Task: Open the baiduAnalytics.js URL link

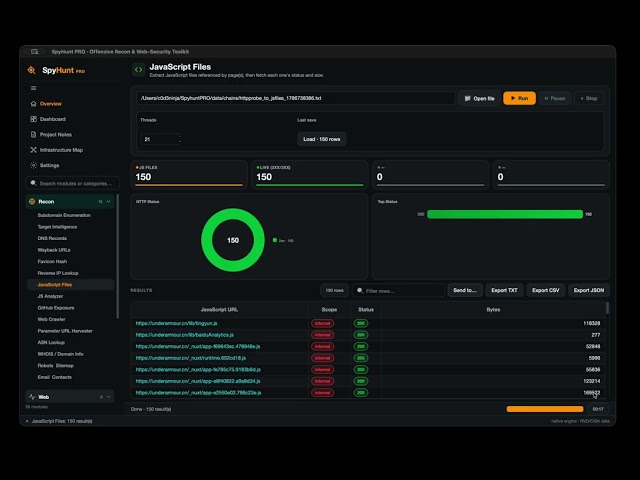Action: click(184, 335)
